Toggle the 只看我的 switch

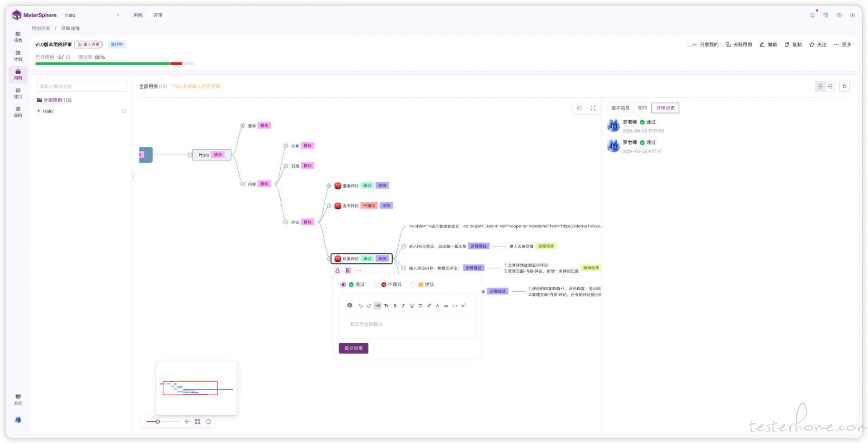(x=692, y=45)
